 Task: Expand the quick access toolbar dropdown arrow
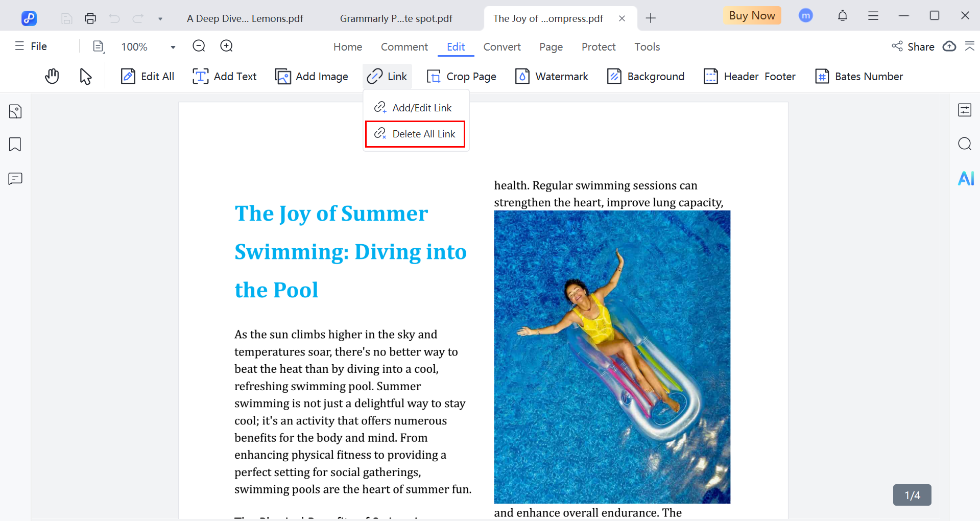click(160, 19)
